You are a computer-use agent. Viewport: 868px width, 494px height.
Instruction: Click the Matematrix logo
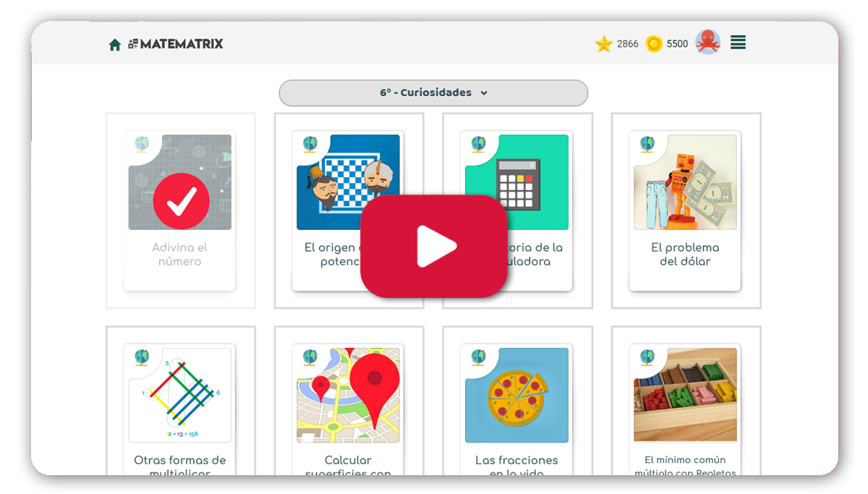tap(176, 44)
